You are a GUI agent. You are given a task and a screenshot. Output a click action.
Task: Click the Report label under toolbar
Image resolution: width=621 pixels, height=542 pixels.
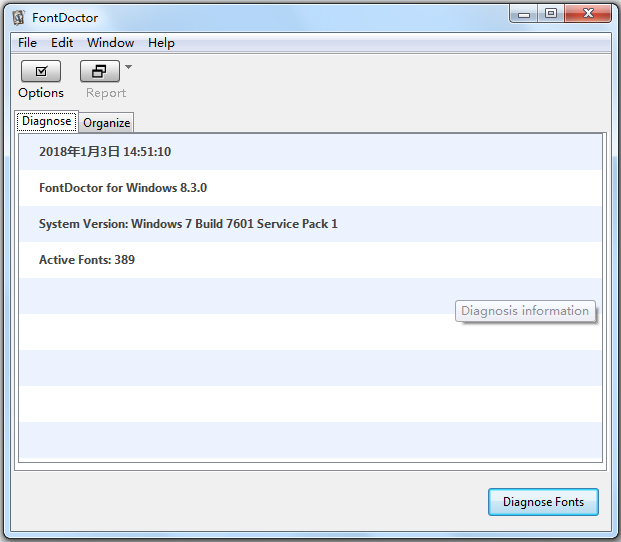pos(106,93)
